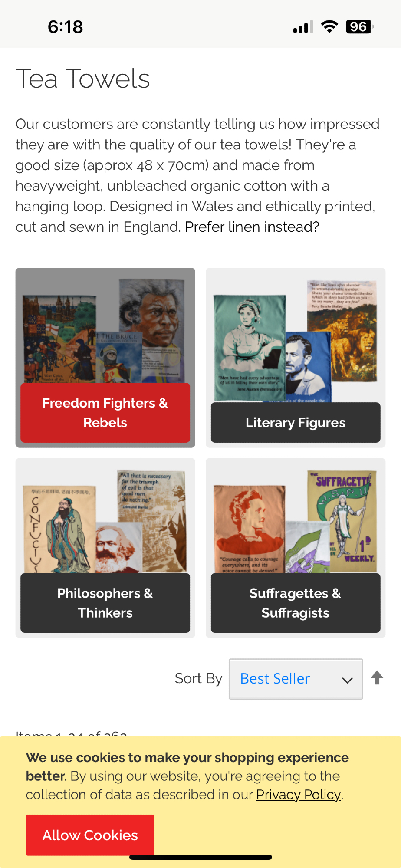This screenshot has height=868, width=401.
Task: Accept with the Allow Cookies button
Action: pos(90,835)
